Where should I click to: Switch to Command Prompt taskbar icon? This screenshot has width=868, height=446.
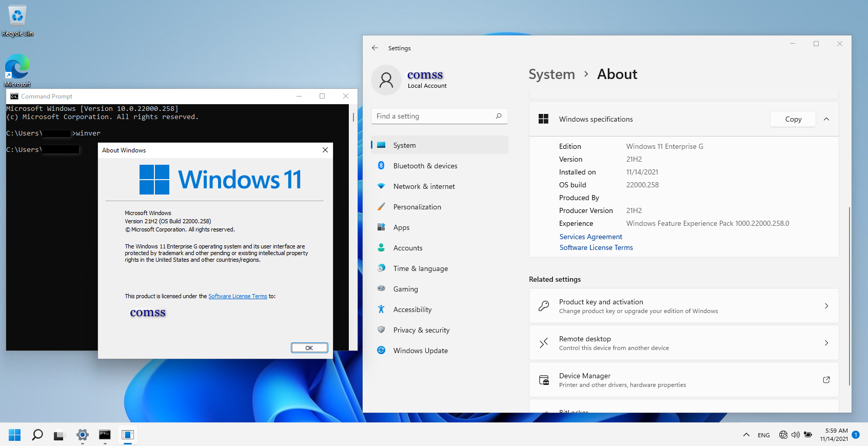point(105,435)
